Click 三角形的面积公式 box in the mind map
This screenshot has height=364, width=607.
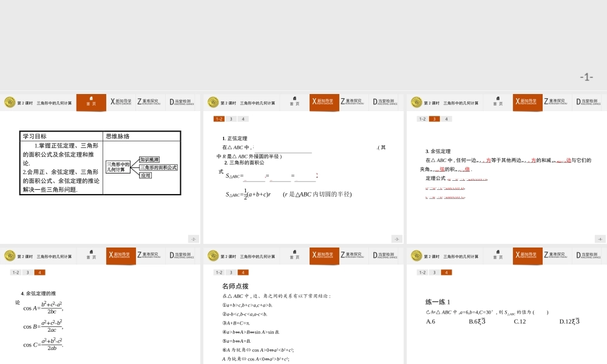pyautogui.click(x=158, y=167)
